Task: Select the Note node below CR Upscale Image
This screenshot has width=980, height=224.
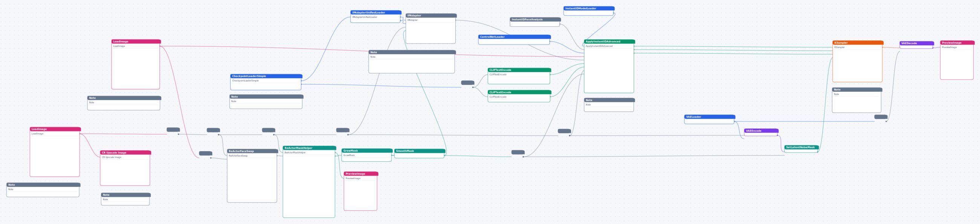Action: point(125,199)
